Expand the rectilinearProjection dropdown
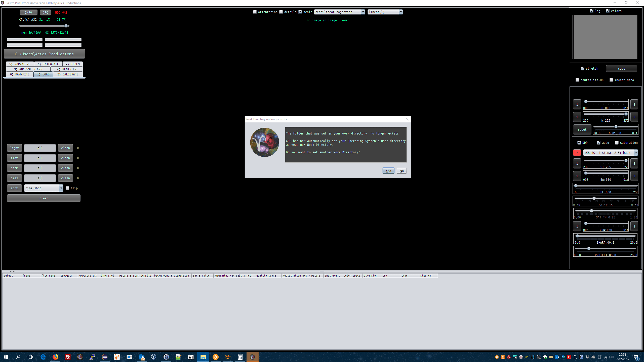Image resolution: width=644 pixels, height=362 pixels. click(363, 12)
